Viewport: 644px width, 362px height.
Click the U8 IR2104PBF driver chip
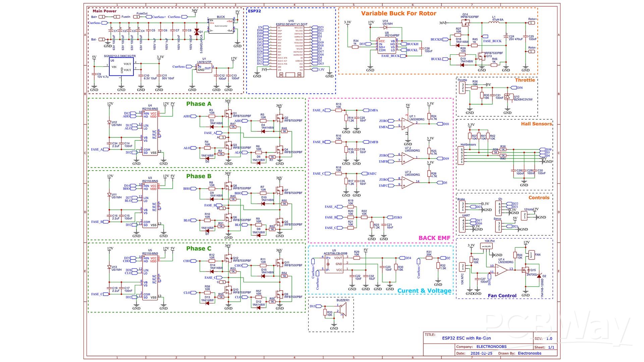(x=387, y=45)
